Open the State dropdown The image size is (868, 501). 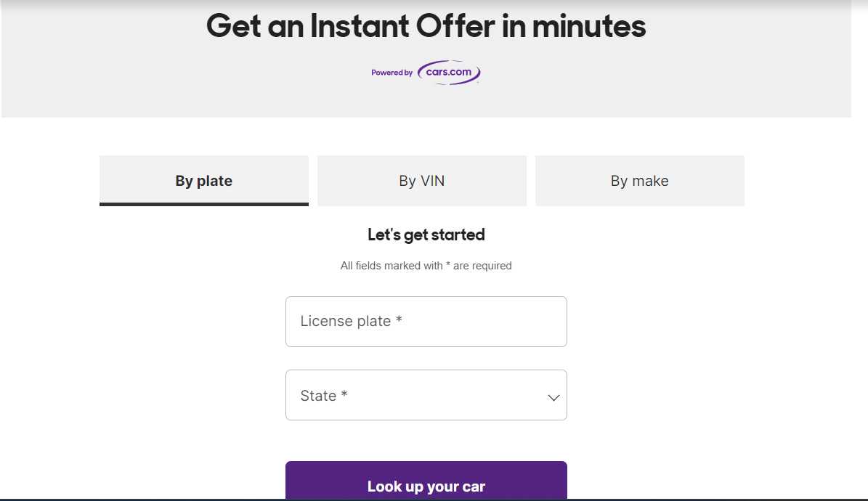pyautogui.click(x=426, y=395)
